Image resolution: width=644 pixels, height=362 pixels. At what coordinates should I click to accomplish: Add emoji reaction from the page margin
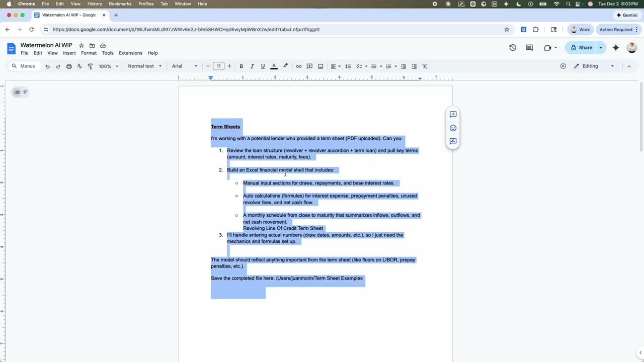453,128
